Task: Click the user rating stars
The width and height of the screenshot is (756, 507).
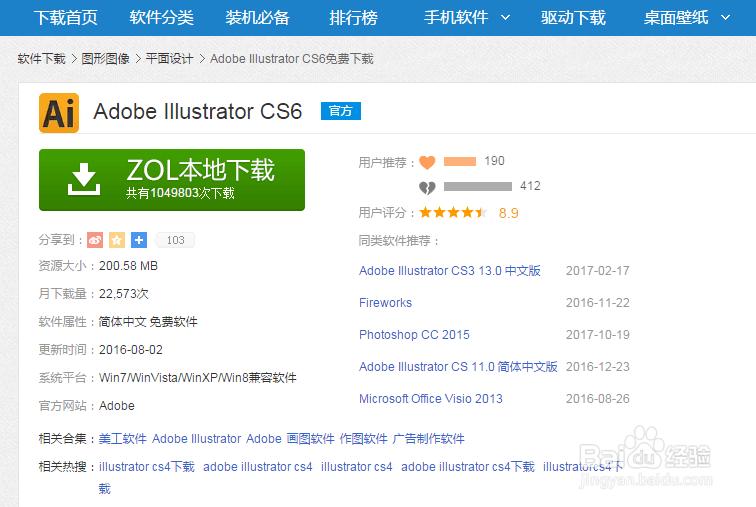Action: pos(454,213)
